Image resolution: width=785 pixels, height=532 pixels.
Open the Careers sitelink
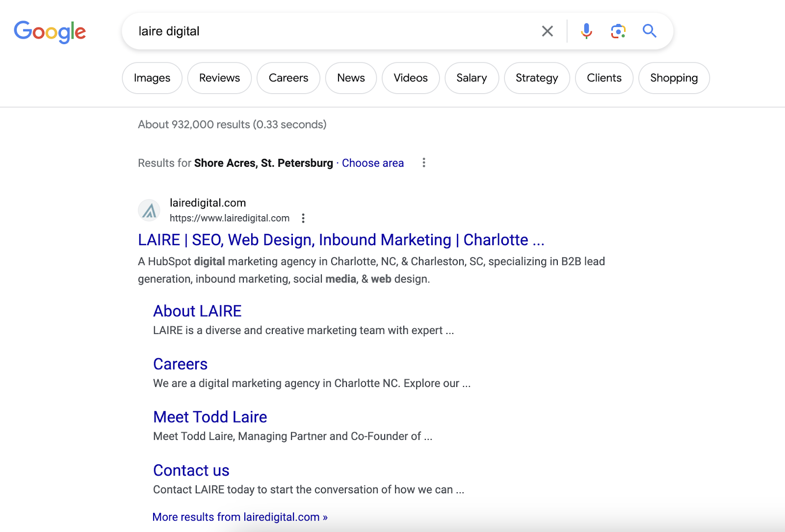click(180, 364)
